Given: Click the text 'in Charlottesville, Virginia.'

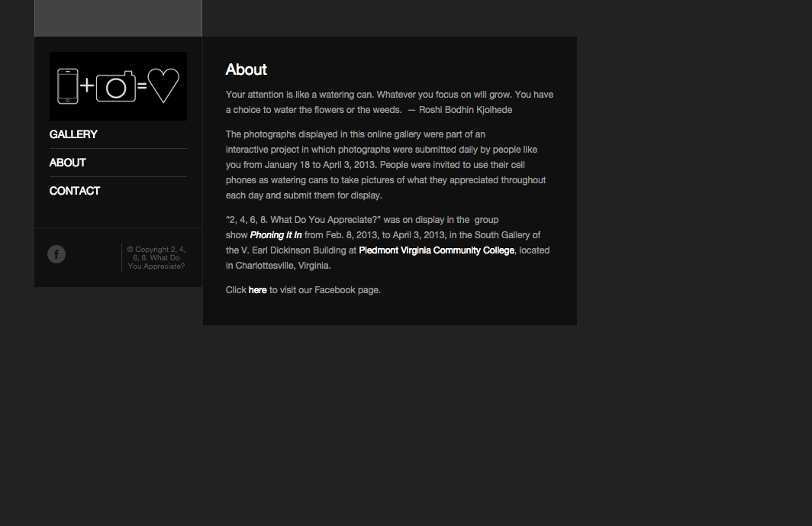Looking at the screenshot, I should click(x=278, y=266).
